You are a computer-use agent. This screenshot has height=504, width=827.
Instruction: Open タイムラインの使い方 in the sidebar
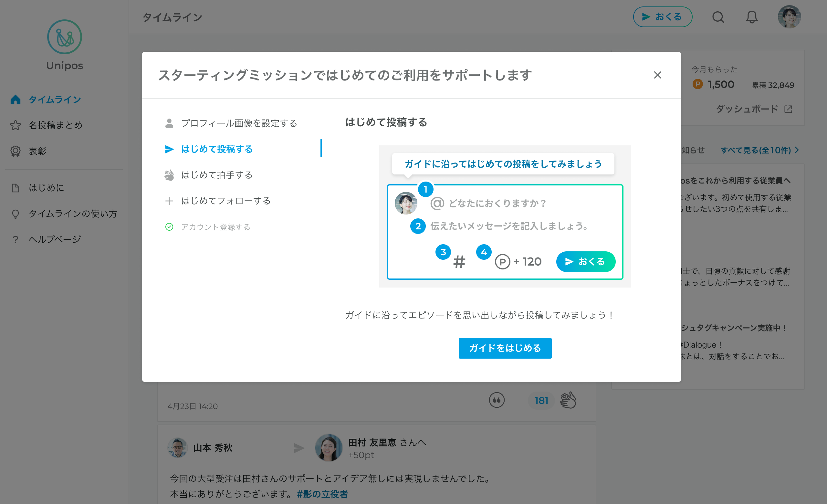[73, 214]
